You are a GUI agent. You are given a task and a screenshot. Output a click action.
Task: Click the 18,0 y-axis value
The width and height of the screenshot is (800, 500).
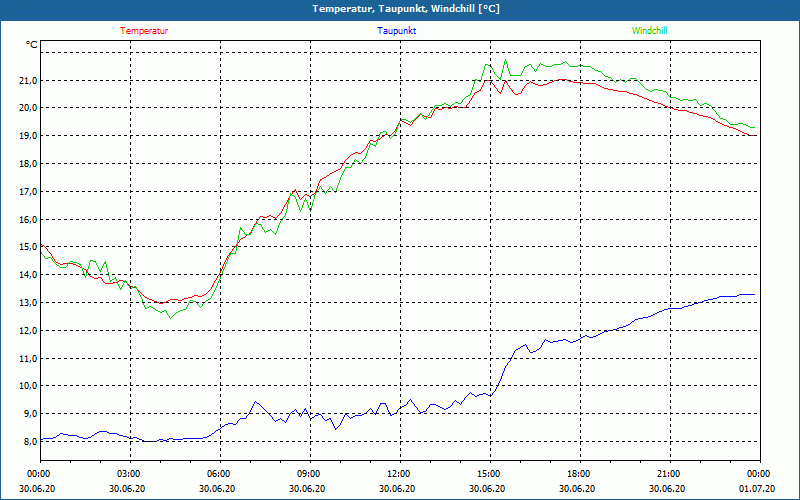coord(29,164)
